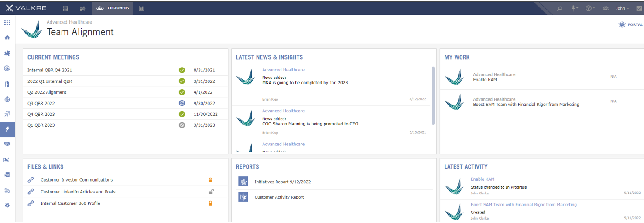Click the grey not-started icon for Q1 QBR 2023
This screenshot has height=223, width=644.
point(182,125)
